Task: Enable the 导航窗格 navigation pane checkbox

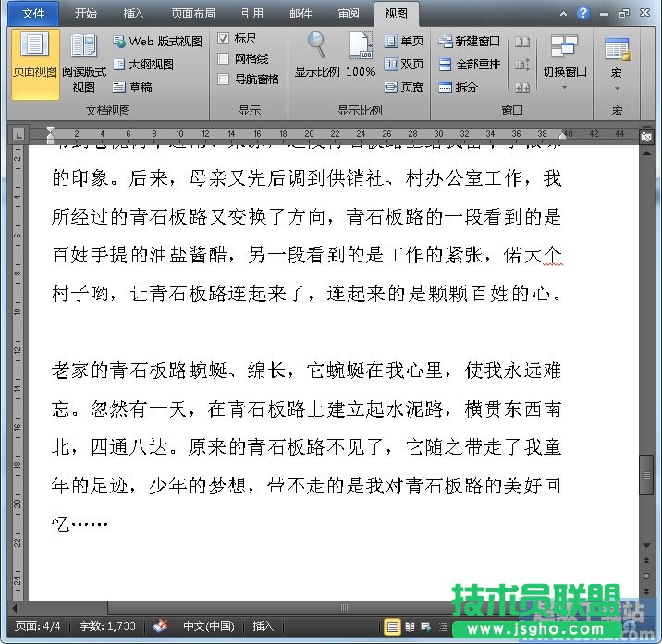Action: click(x=224, y=79)
